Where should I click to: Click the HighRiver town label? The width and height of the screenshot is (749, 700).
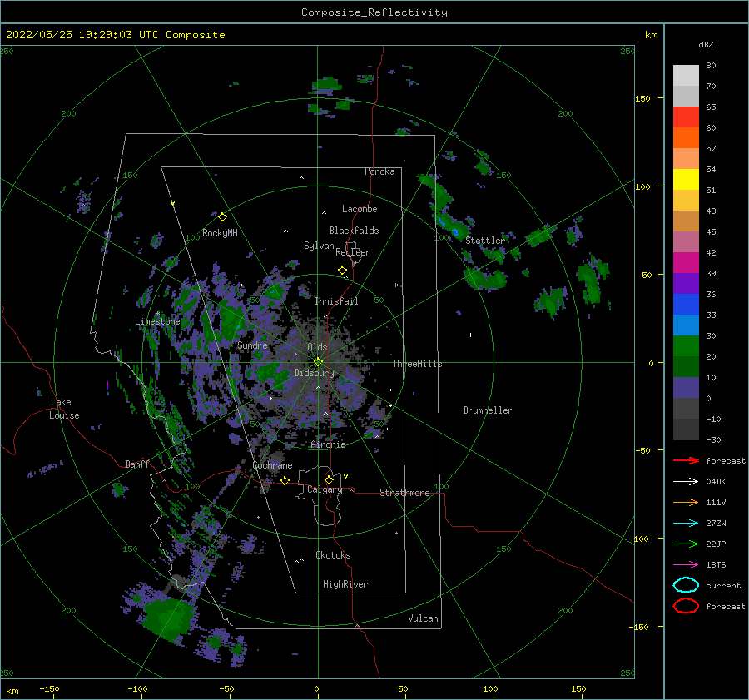tap(345, 584)
